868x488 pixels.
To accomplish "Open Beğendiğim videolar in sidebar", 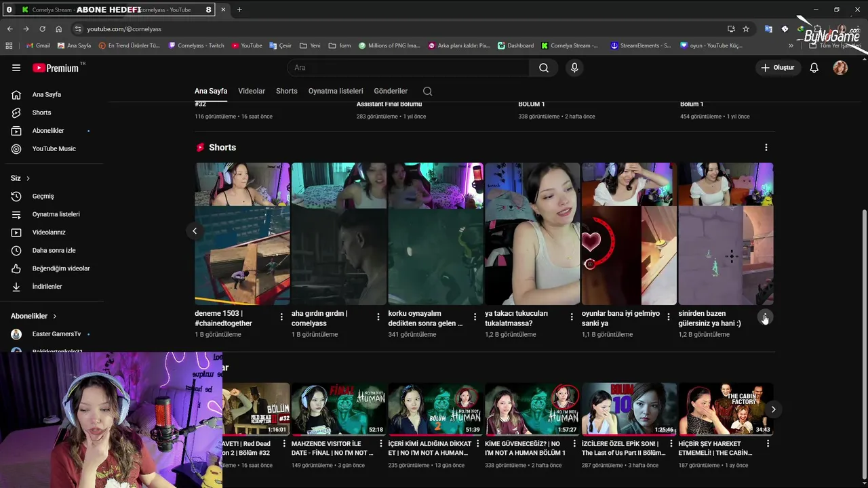I will click(x=52, y=268).
